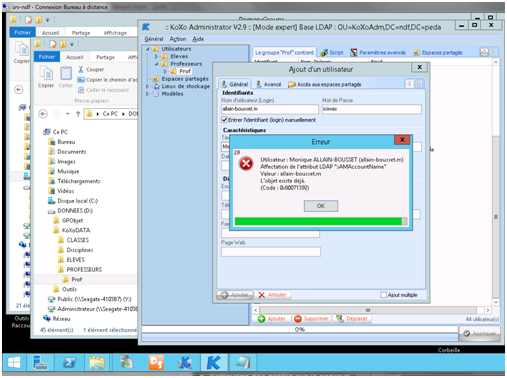Click the active KoXo 'K' taskbar icon
The image size is (507, 378).
pyautogui.click(x=213, y=362)
